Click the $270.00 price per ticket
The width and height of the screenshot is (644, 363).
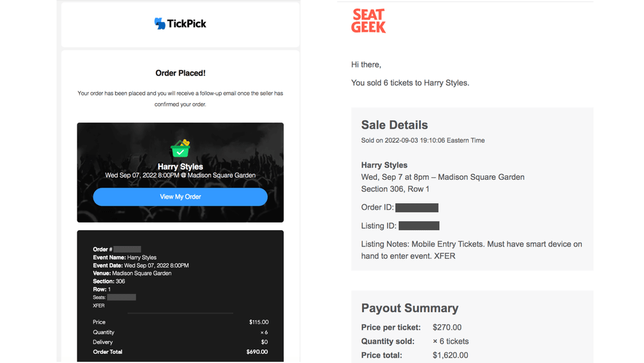pyautogui.click(x=447, y=328)
